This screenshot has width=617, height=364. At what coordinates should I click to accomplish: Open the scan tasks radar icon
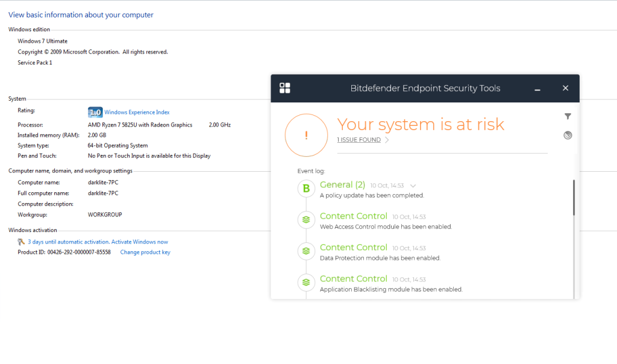coord(568,135)
